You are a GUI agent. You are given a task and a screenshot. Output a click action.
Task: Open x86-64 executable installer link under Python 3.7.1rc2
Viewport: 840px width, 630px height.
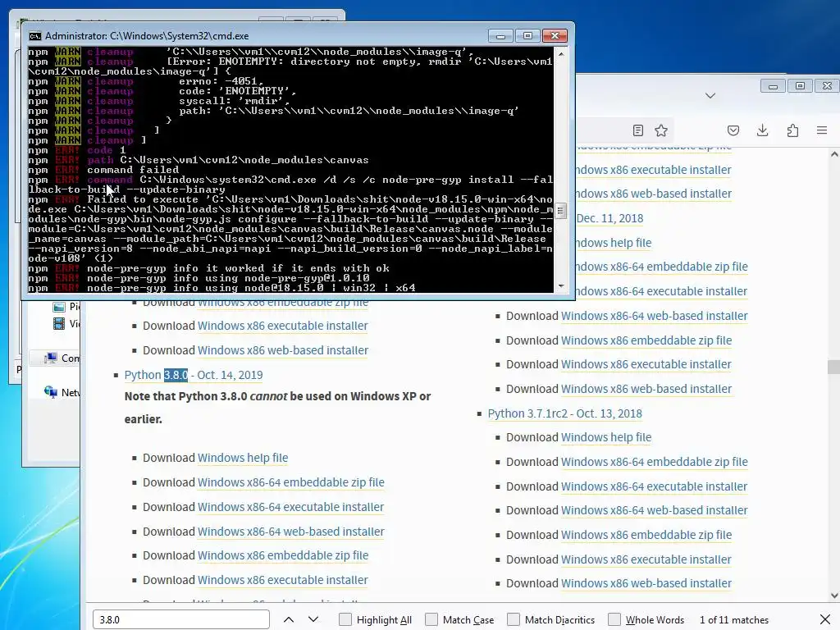pos(654,486)
